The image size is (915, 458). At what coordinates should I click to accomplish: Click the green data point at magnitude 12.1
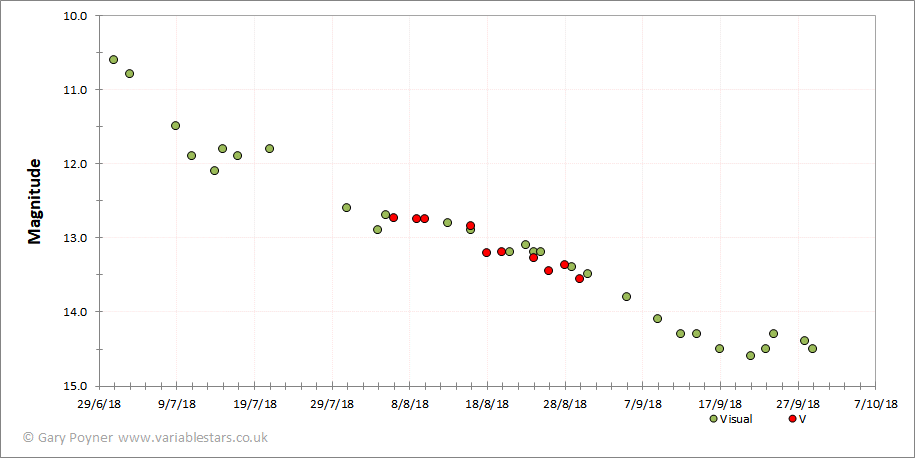click(214, 170)
